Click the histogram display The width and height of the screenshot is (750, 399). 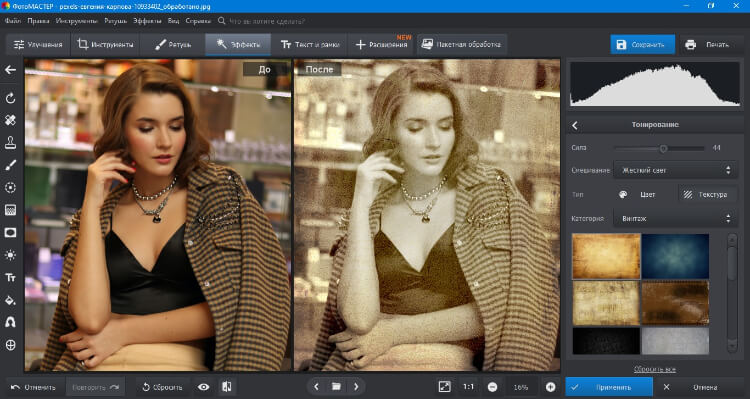655,84
